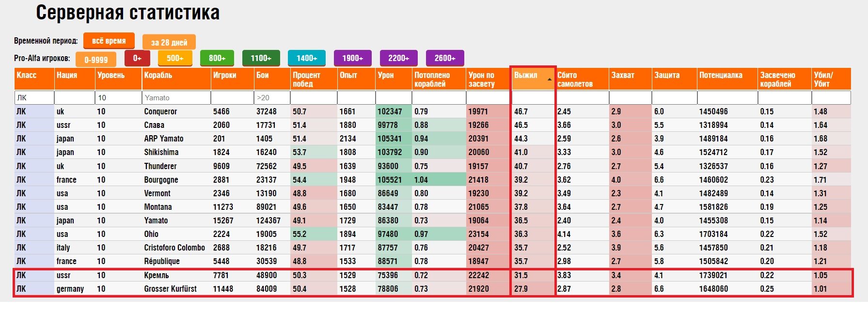868x314 pixels.
Task: Filter Pro-Alfa players by 0+
Action: (x=137, y=58)
